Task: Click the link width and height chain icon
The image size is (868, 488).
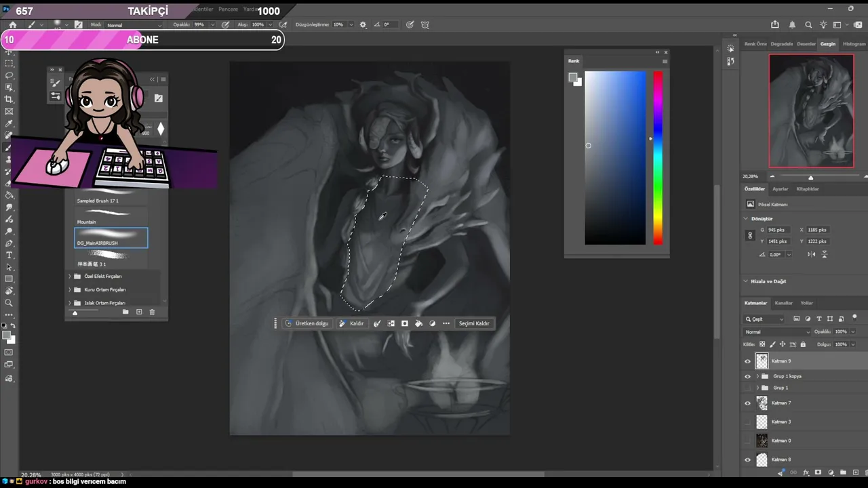Action: pos(750,235)
